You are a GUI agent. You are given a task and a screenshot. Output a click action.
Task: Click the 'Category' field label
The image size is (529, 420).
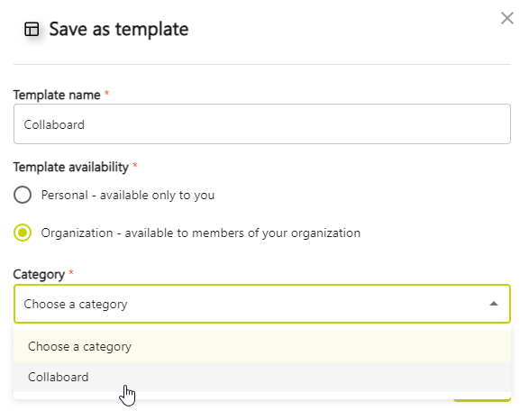39,275
